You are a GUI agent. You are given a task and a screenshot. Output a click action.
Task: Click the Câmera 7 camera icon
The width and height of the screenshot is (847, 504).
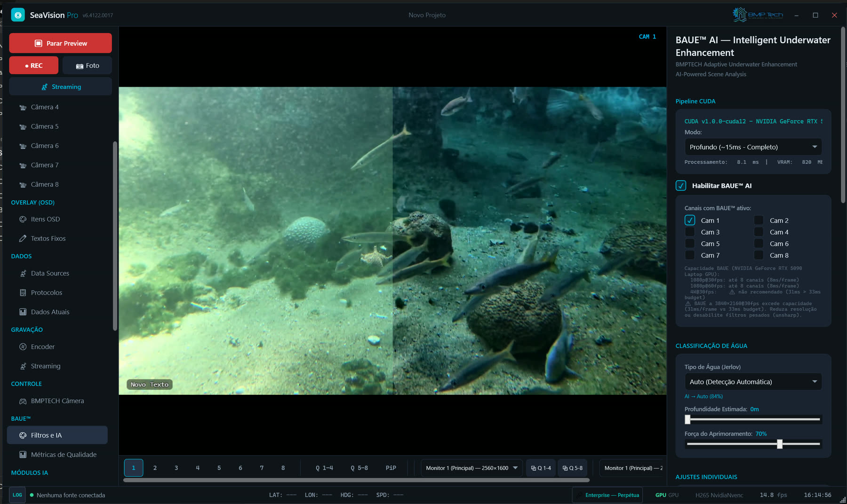(x=23, y=165)
